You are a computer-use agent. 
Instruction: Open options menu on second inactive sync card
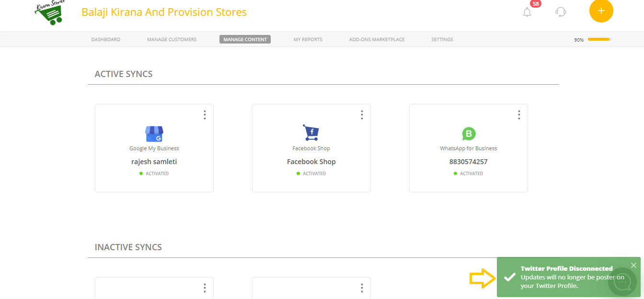(362, 288)
